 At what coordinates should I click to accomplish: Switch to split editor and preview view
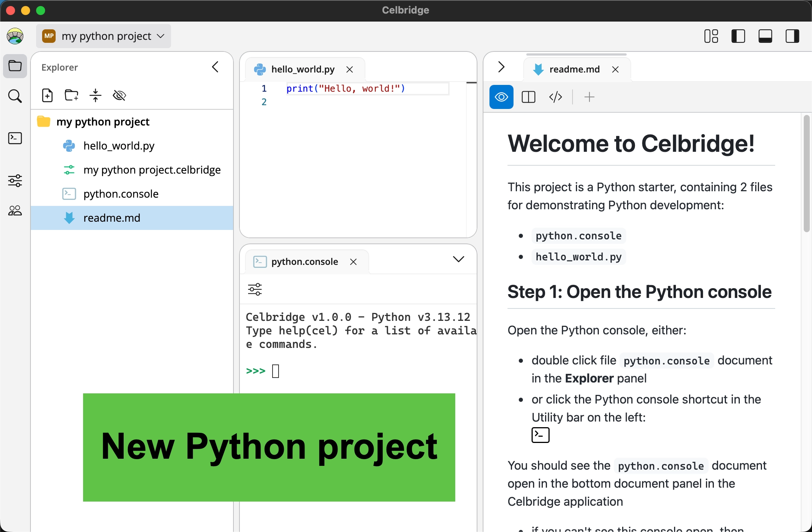(529, 97)
